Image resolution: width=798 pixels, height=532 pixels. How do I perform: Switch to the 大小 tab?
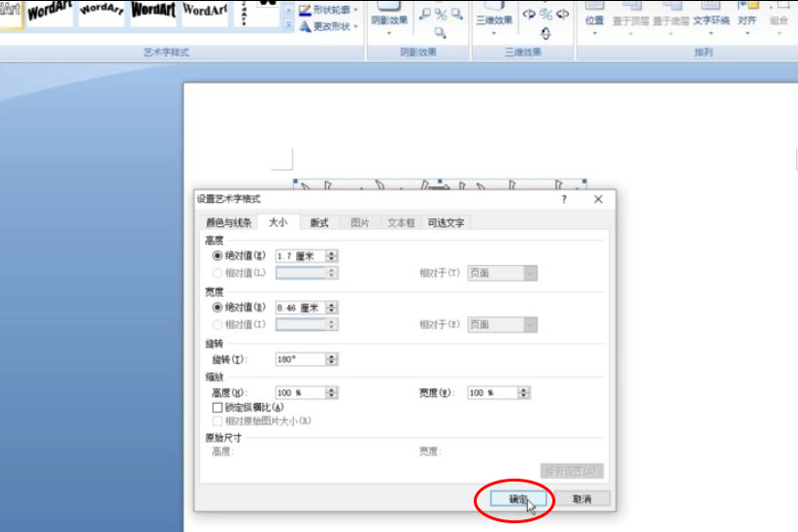coord(278,222)
